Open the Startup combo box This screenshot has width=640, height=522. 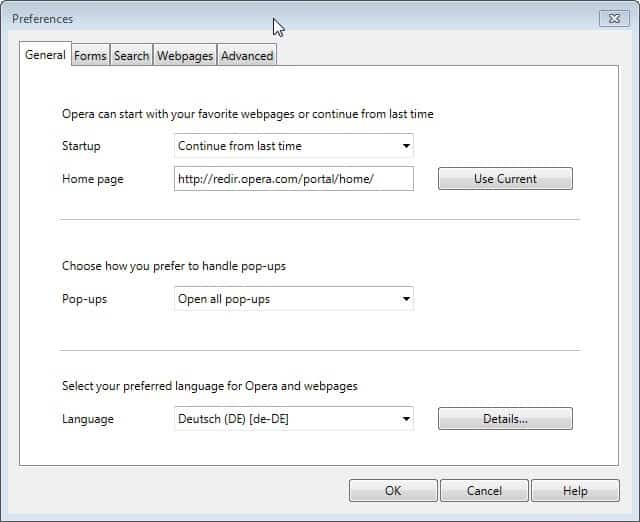click(293, 146)
